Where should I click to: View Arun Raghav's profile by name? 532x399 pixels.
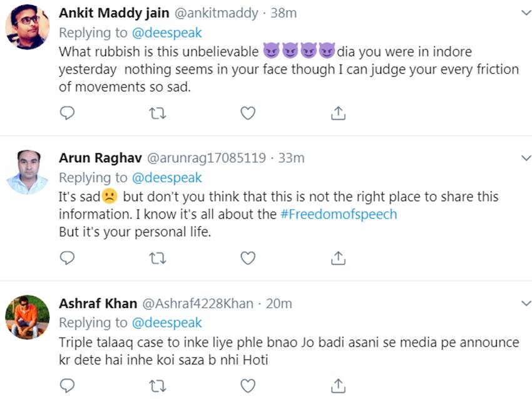tap(100, 158)
